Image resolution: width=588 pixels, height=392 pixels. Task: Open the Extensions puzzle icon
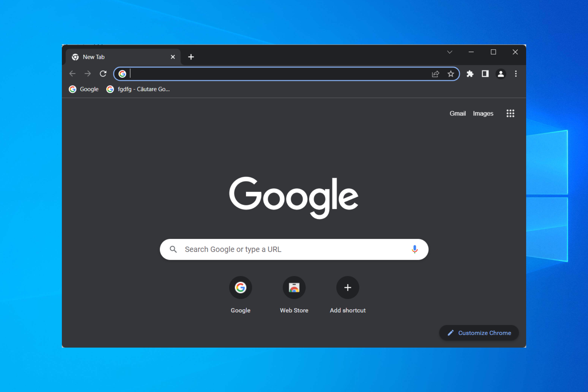pyautogui.click(x=470, y=74)
